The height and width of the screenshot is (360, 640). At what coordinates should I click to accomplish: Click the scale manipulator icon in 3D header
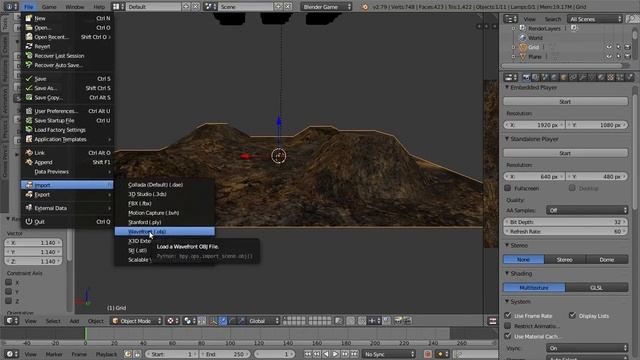(242, 321)
